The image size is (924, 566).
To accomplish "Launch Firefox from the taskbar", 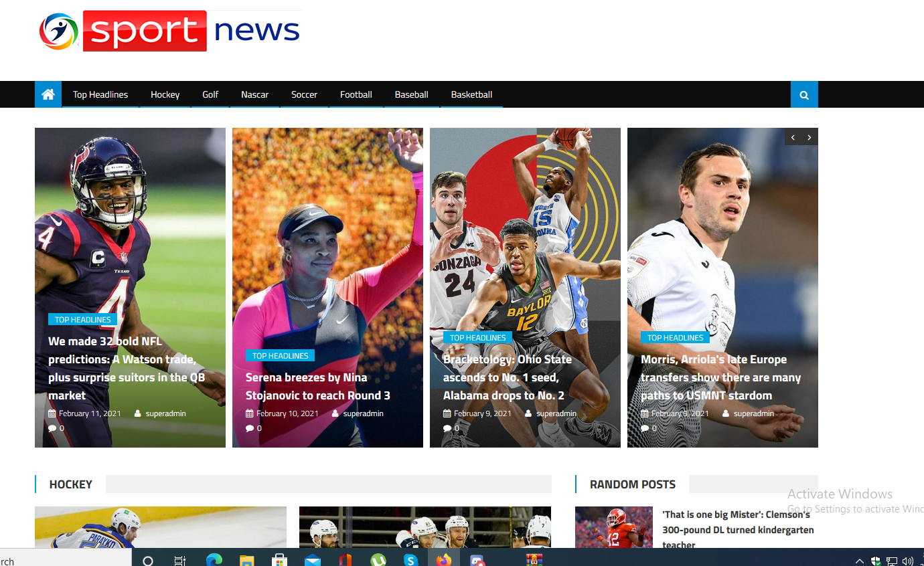I will coord(444,559).
